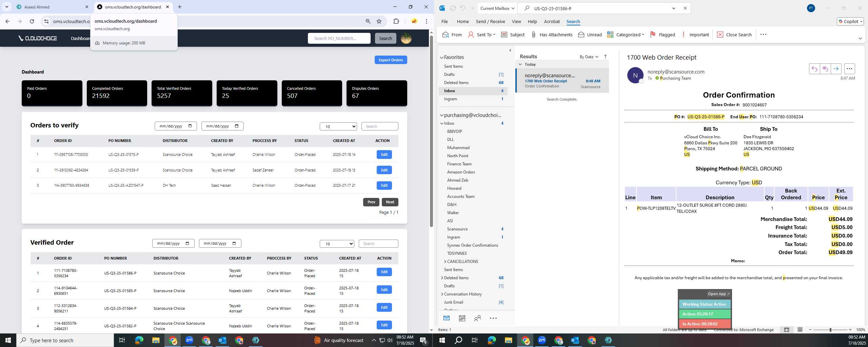868x347 pixels.
Task: Bookmark page with Chrome star icon
Action: (379, 21)
